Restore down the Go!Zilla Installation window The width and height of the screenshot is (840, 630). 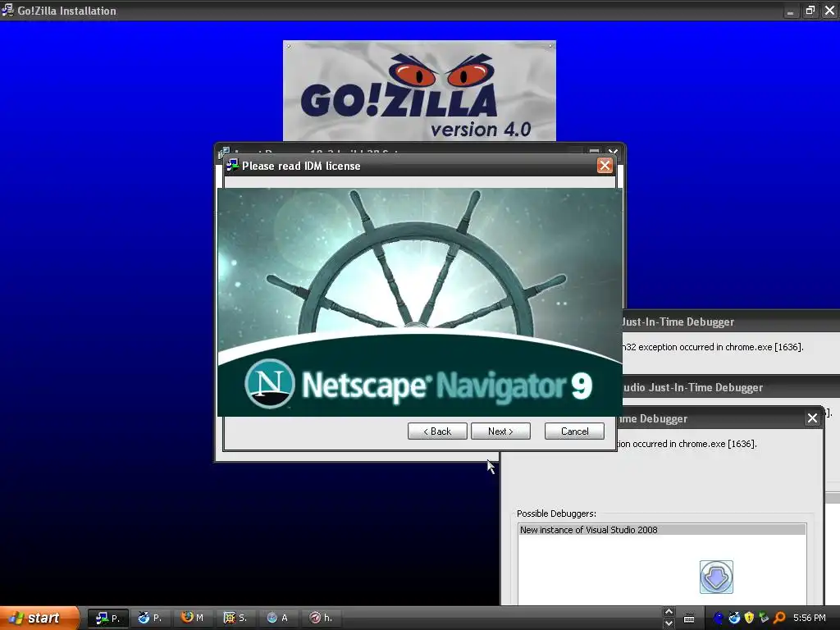pyautogui.click(x=810, y=10)
